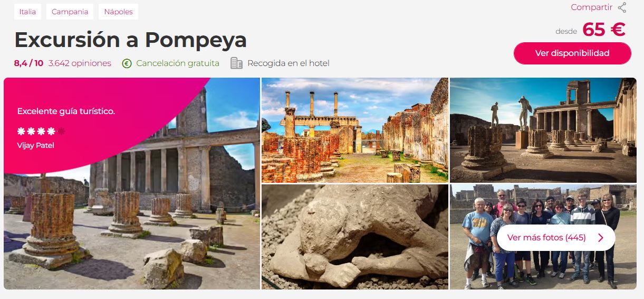Click the euro free-cancellation icon
This screenshot has width=644, height=299.
127,63
